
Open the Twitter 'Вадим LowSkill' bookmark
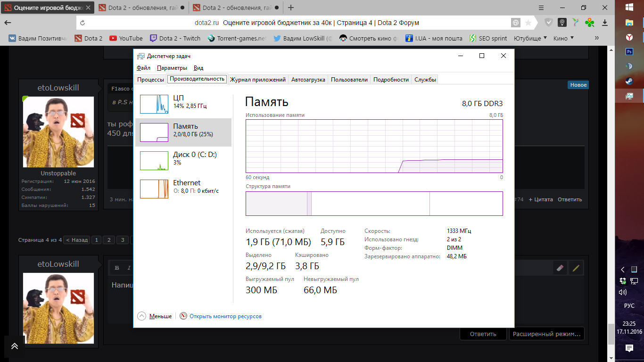pyautogui.click(x=303, y=38)
